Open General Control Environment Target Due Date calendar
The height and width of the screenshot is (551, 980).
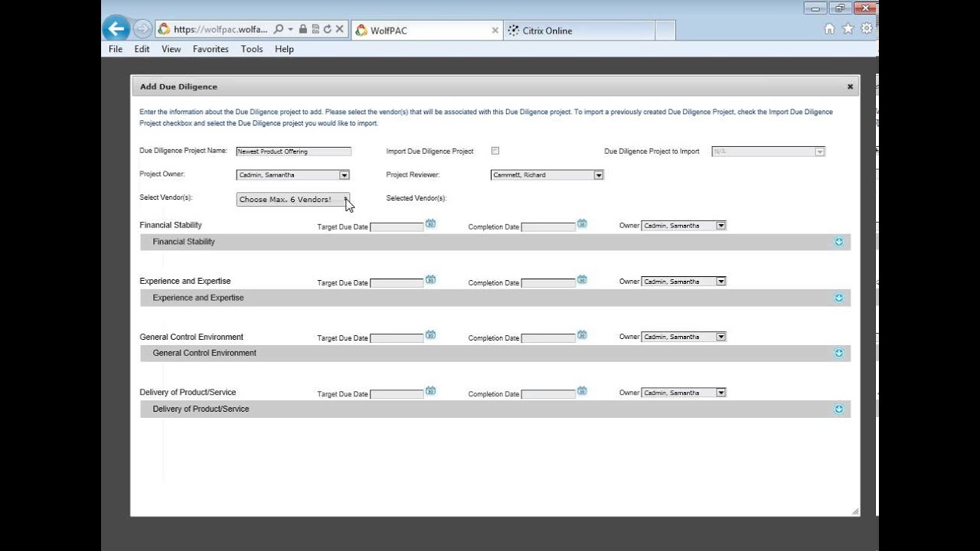430,334
